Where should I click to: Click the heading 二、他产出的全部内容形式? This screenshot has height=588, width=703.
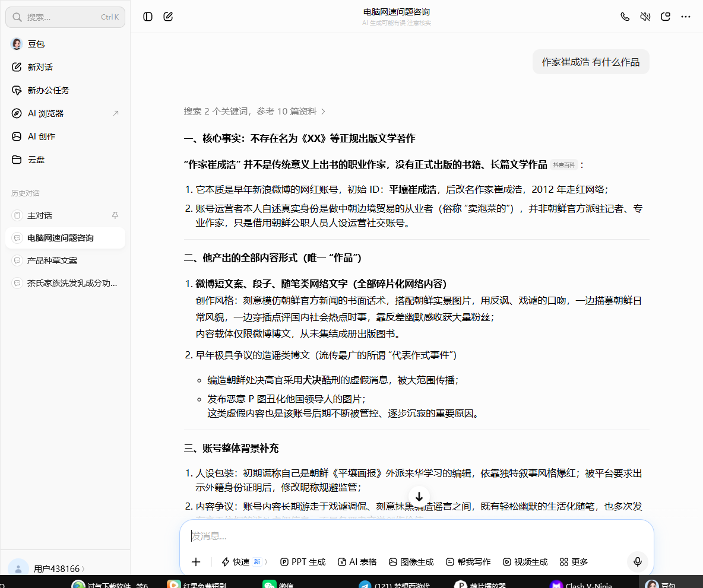[x=273, y=258]
